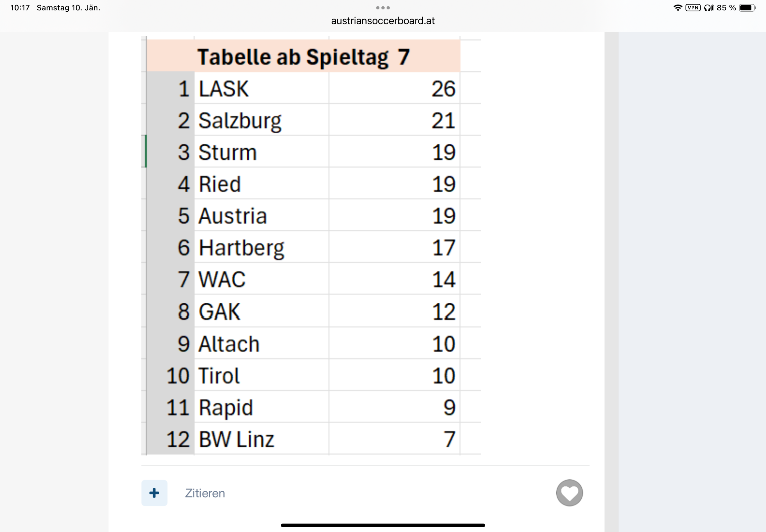
Task: Click the Sturm points value 19
Action: [443, 152]
